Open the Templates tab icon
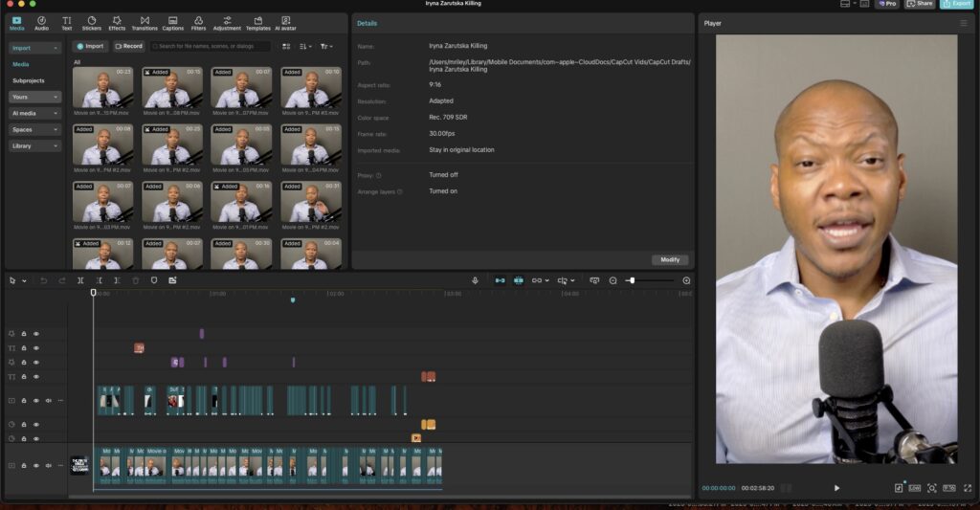The height and width of the screenshot is (510, 980). pos(258,23)
